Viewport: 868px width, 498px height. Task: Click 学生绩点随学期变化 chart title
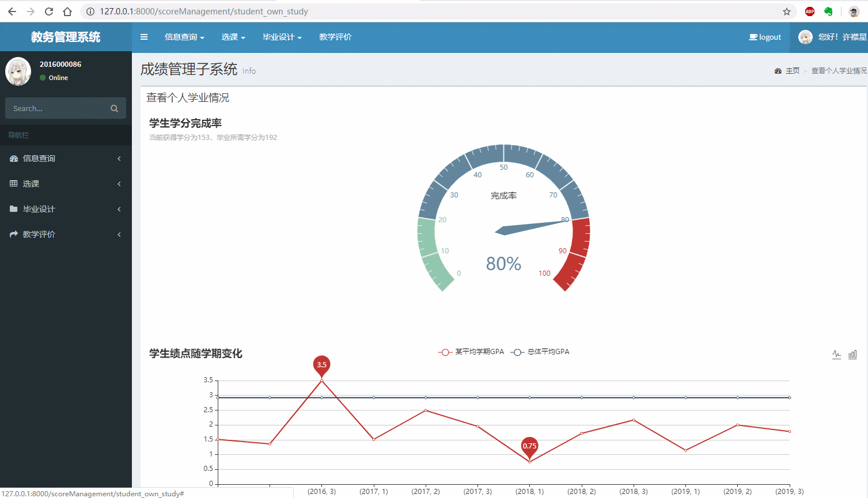[x=196, y=353]
